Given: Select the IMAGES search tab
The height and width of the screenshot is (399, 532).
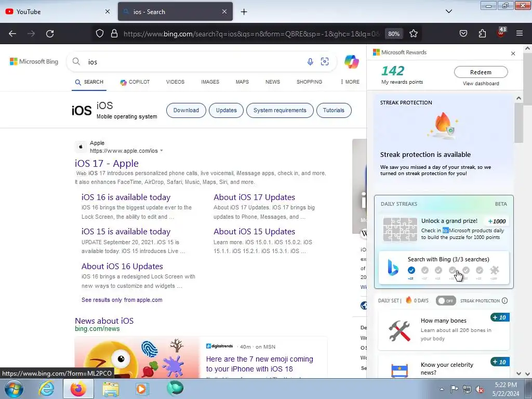Looking at the screenshot, I should click(210, 82).
